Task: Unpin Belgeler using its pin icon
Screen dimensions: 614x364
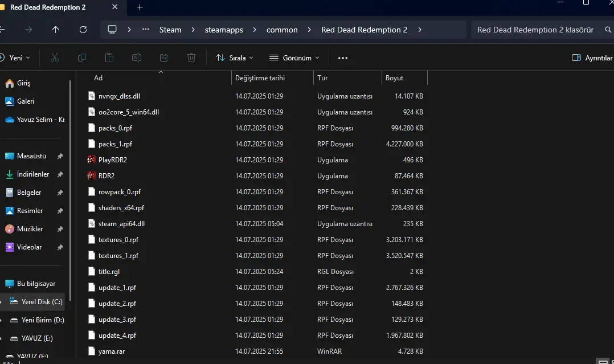Action: coord(60,193)
